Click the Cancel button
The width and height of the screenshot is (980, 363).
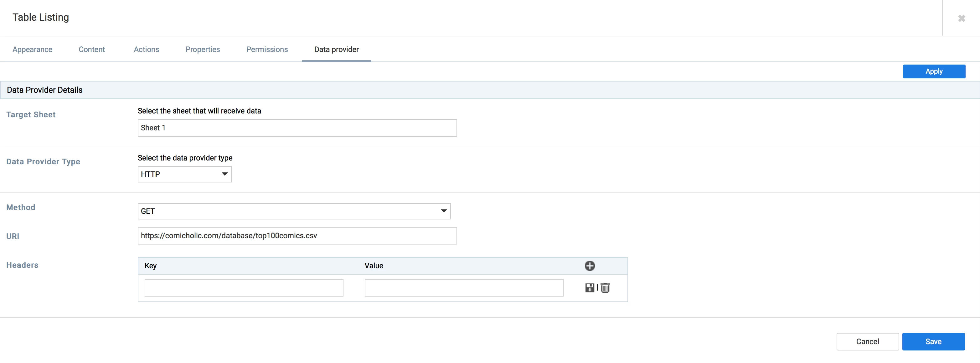pos(867,341)
